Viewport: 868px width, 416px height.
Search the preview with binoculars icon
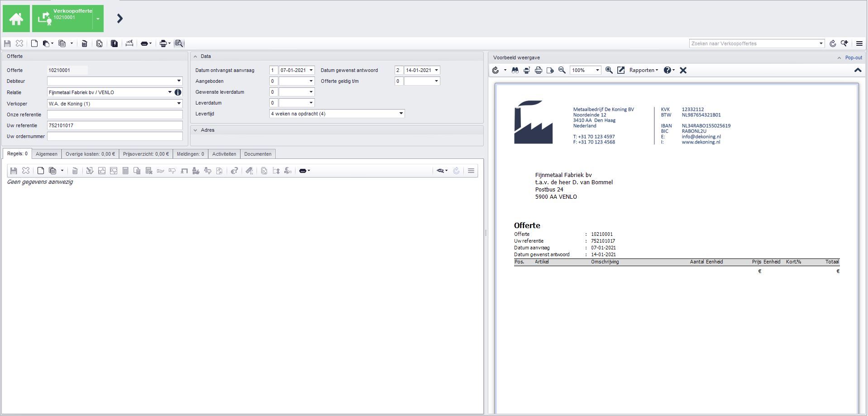coord(515,70)
